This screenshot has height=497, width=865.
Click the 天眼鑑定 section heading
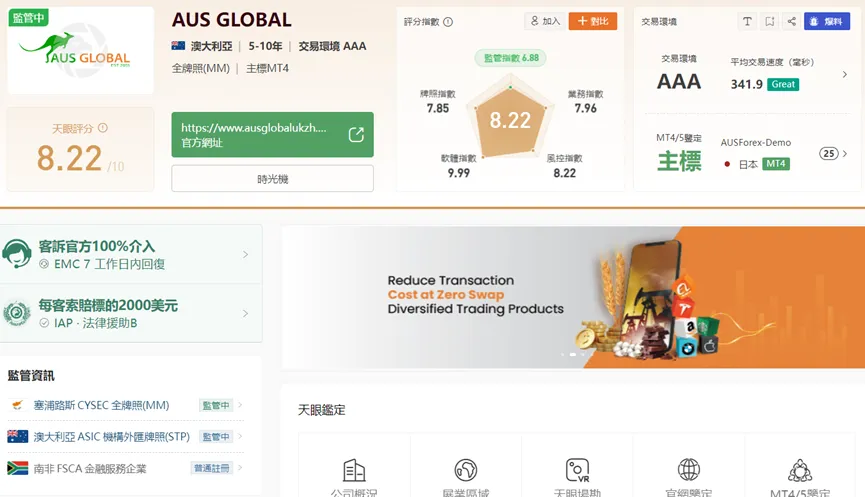(321, 410)
